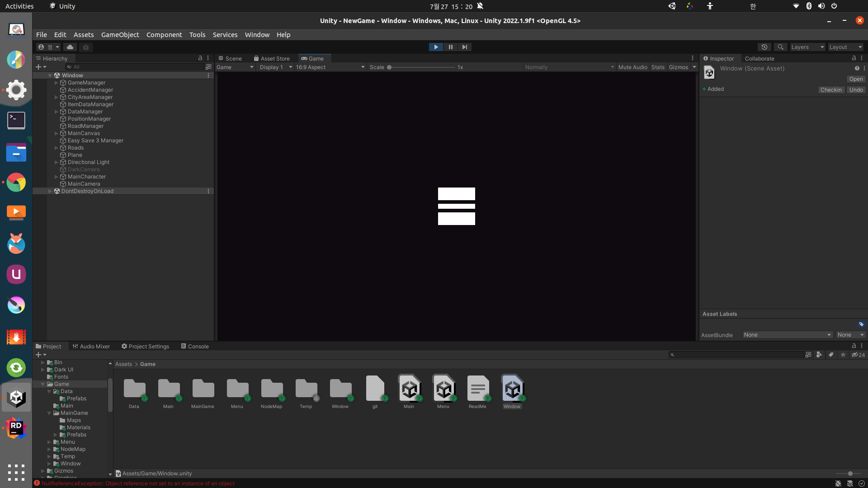Expand the MainCanvas hierarchy item
Screen dimensions: 868x488
[57, 133]
